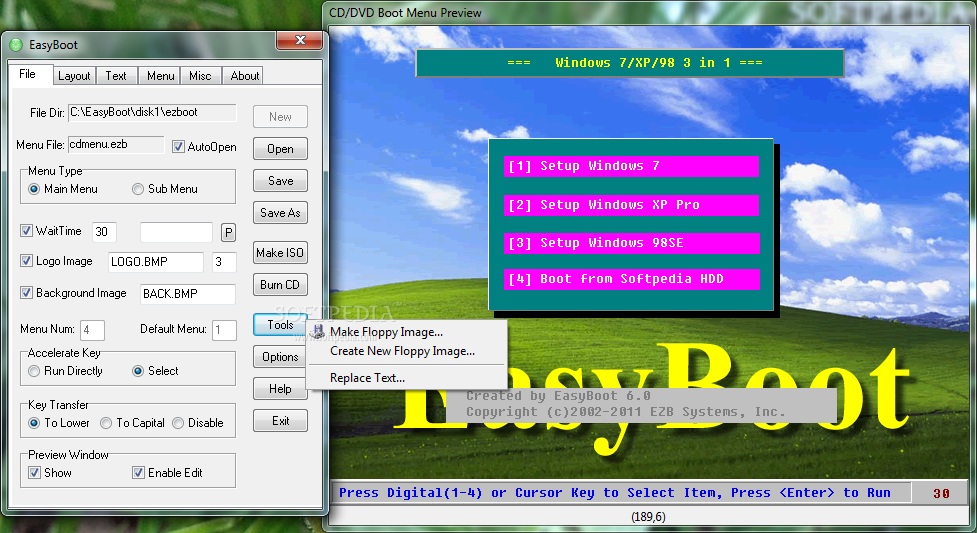Click the Save button
The height and width of the screenshot is (533, 977).
pos(280,180)
